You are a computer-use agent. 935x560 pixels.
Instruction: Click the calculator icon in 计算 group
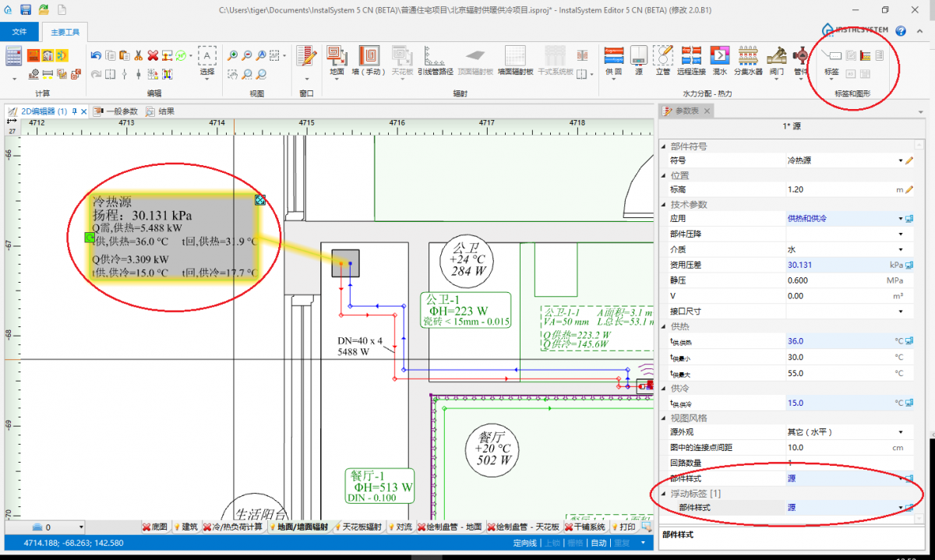(14, 56)
